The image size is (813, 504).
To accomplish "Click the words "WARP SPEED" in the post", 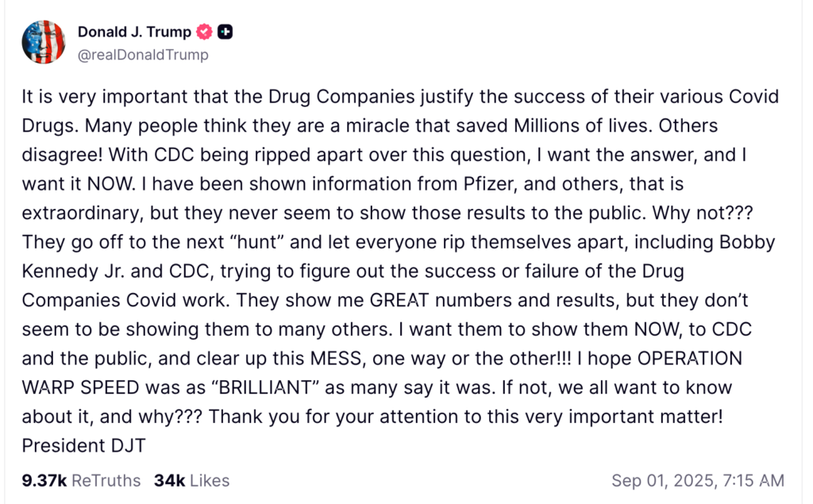I will point(83,388).
